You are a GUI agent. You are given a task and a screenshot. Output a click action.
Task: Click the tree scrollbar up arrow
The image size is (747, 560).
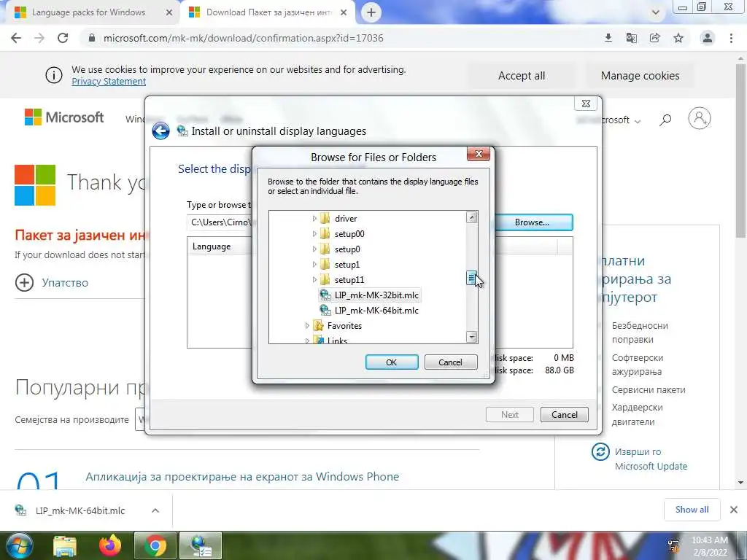point(472,217)
